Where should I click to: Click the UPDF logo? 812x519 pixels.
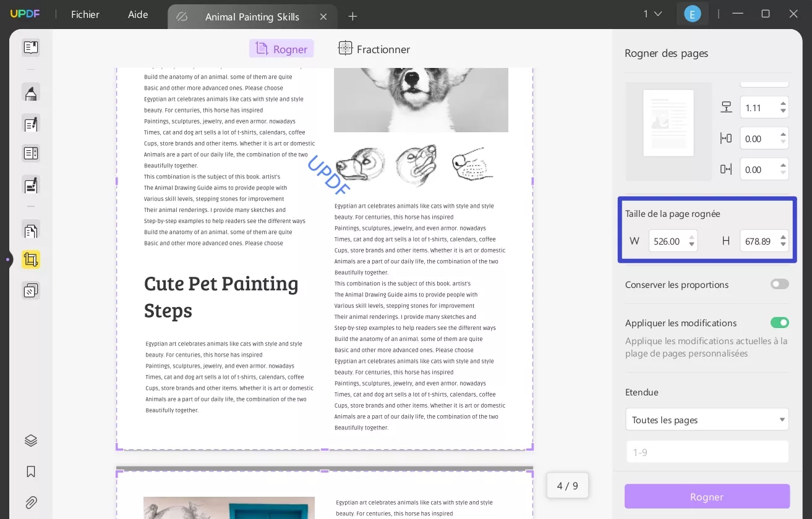pyautogui.click(x=25, y=14)
